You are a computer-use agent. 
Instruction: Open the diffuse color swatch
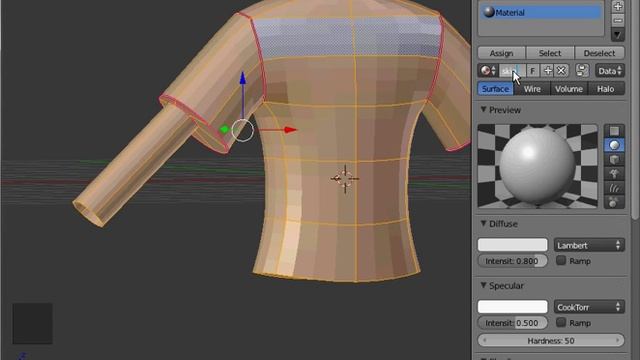pyautogui.click(x=513, y=245)
